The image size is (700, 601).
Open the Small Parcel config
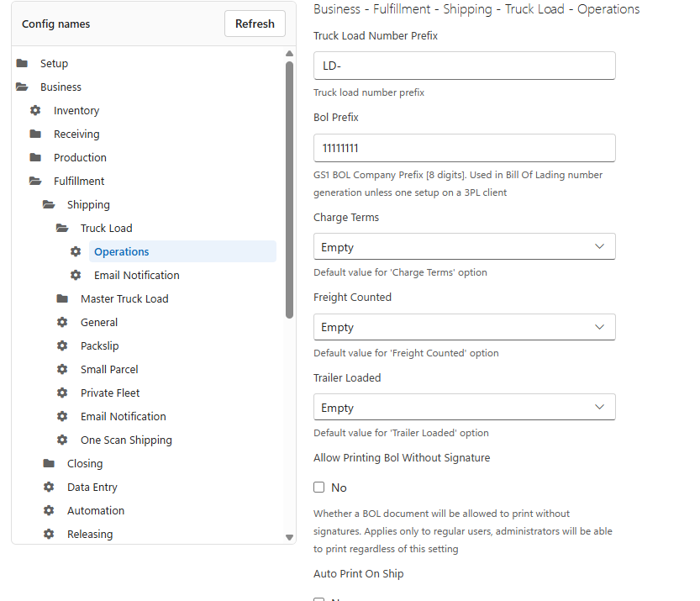[109, 369]
